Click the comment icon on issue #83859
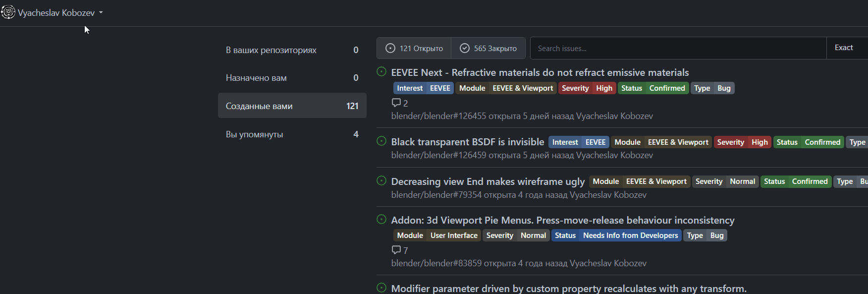Screen dimensions: 868x294 pyautogui.click(x=396, y=250)
